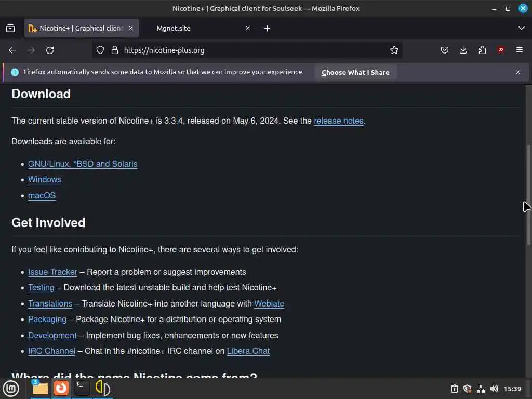Open the Firefox hamburger menu
The image size is (532, 399).
coord(519,50)
